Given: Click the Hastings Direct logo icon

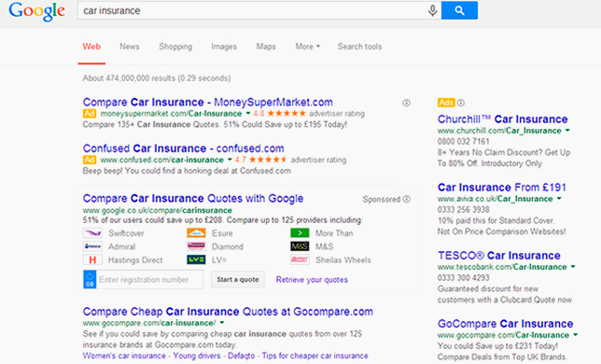Looking at the screenshot, I should 92,259.
